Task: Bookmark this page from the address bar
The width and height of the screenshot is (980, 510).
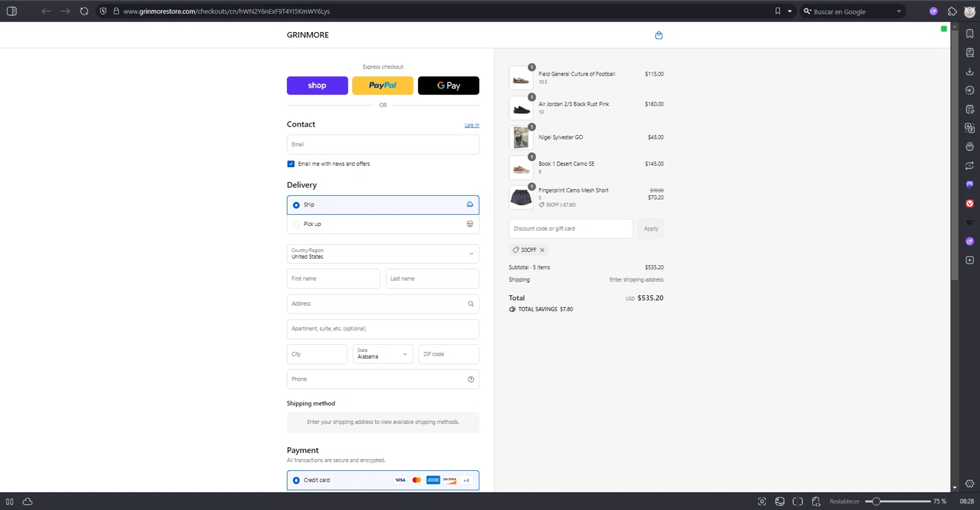Action: click(x=777, y=11)
